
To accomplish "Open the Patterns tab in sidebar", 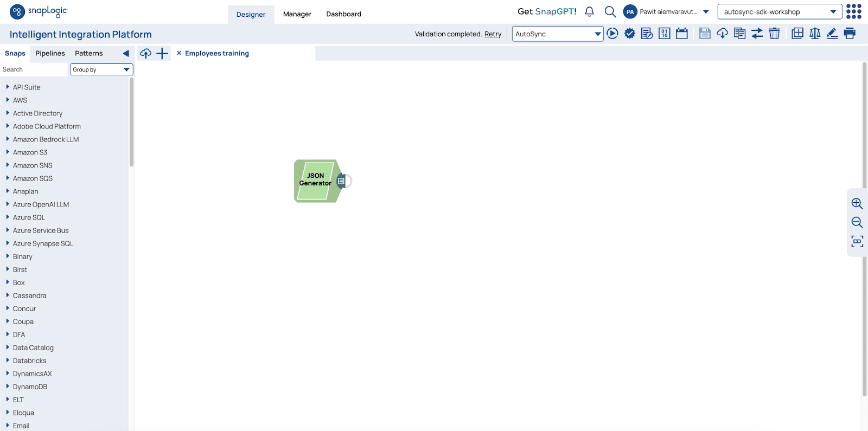I will tap(88, 53).
